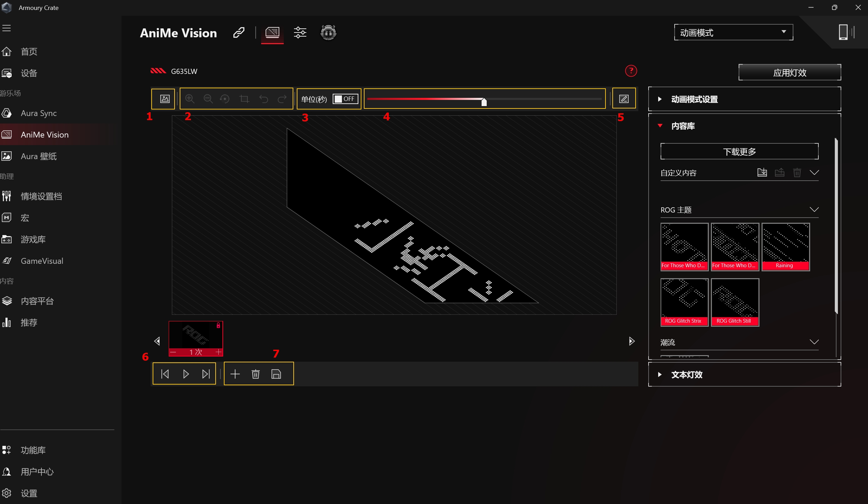The width and height of the screenshot is (868, 504).
Task: Click the timeline right arrow
Action: (631, 341)
